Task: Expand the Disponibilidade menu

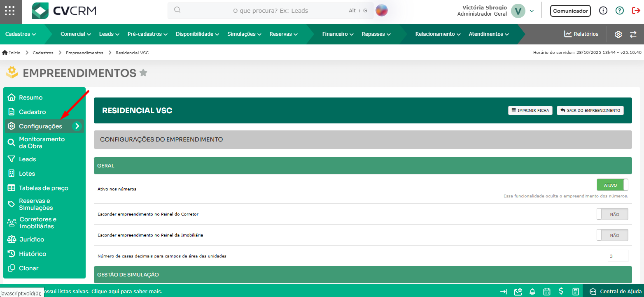Action: coord(197,34)
